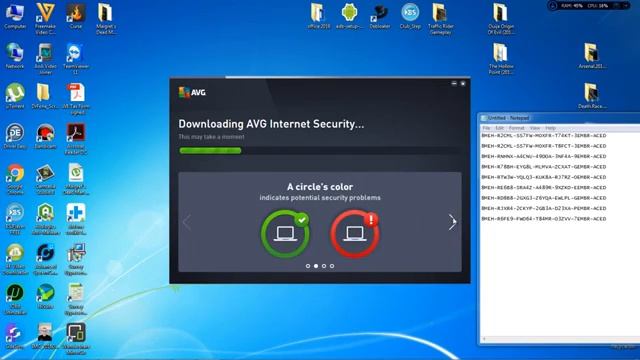The height and width of the screenshot is (360, 640).
Task: Click Notepad key line containing R788M
Action: click(544, 167)
